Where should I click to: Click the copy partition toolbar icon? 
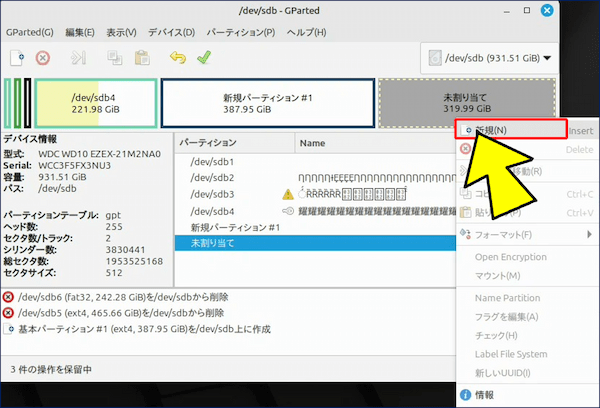click(x=115, y=58)
